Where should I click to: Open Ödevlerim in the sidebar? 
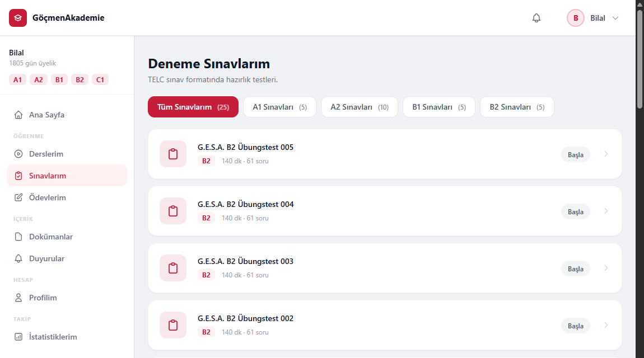coord(67,197)
